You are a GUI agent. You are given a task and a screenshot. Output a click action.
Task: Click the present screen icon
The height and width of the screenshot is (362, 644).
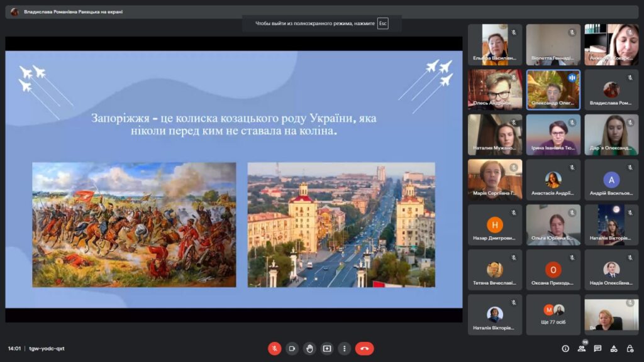click(327, 348)
